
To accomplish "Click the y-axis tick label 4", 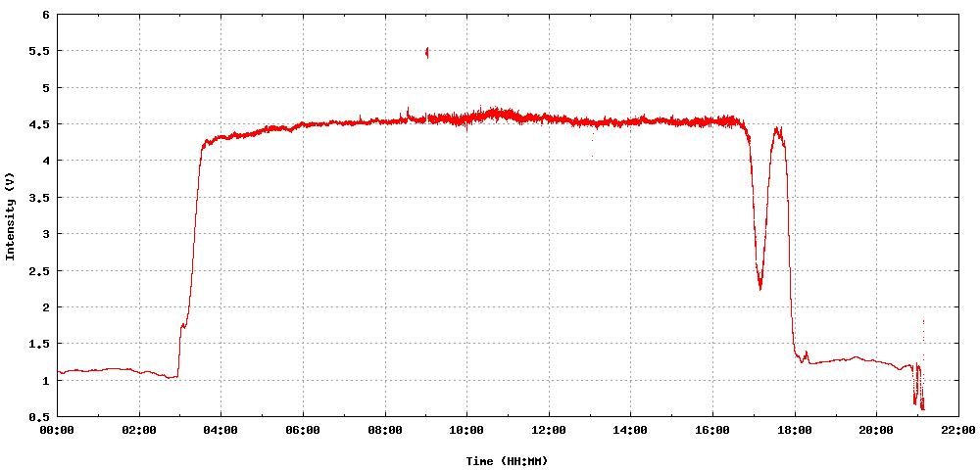I will click(46, 161).
